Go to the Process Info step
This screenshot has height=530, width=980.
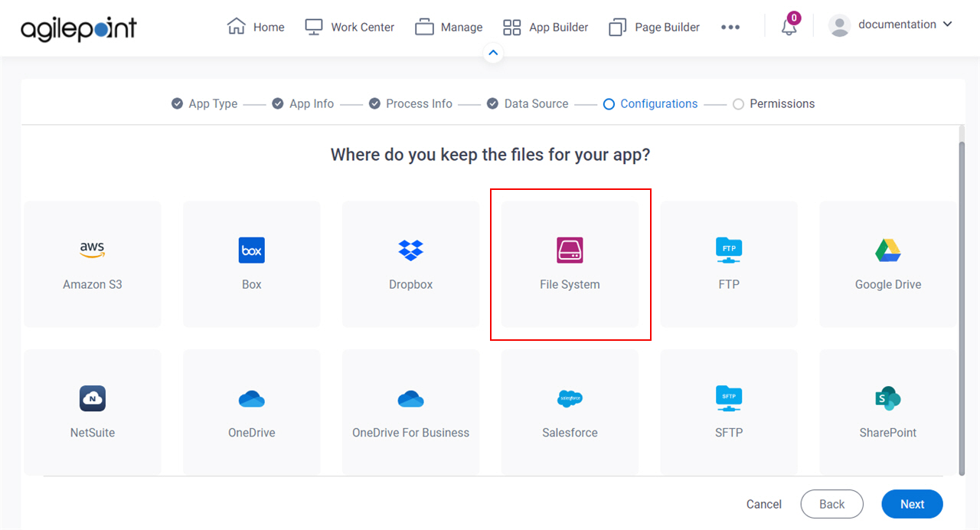pyautogui.click(x=410, y=103)
